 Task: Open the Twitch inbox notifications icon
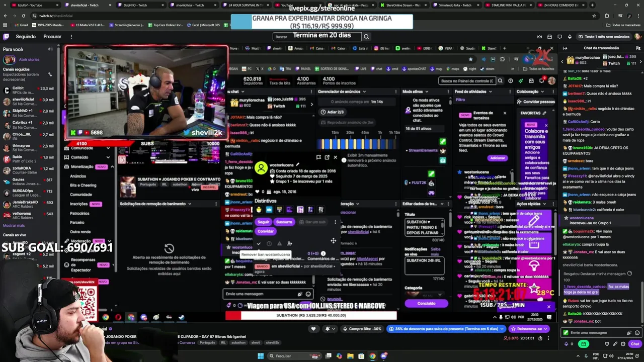[x=549, y=36]
